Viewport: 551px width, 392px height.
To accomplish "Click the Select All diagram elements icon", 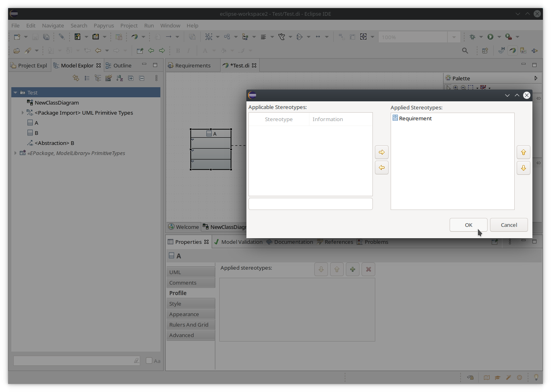I will point(209,37).
